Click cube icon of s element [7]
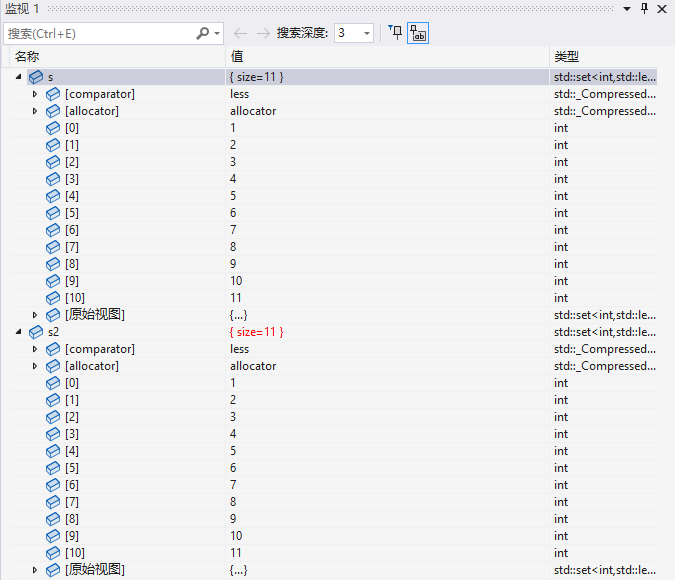This screenshot has height=580, width=675. 53,247
